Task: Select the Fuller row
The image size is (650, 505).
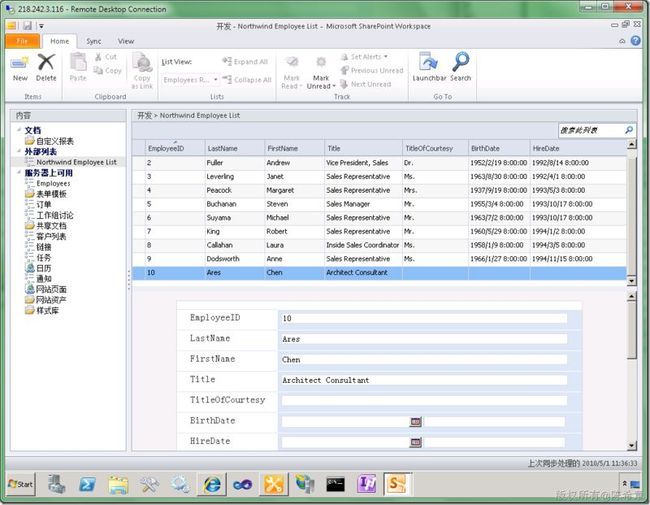Action: point(379,163)
